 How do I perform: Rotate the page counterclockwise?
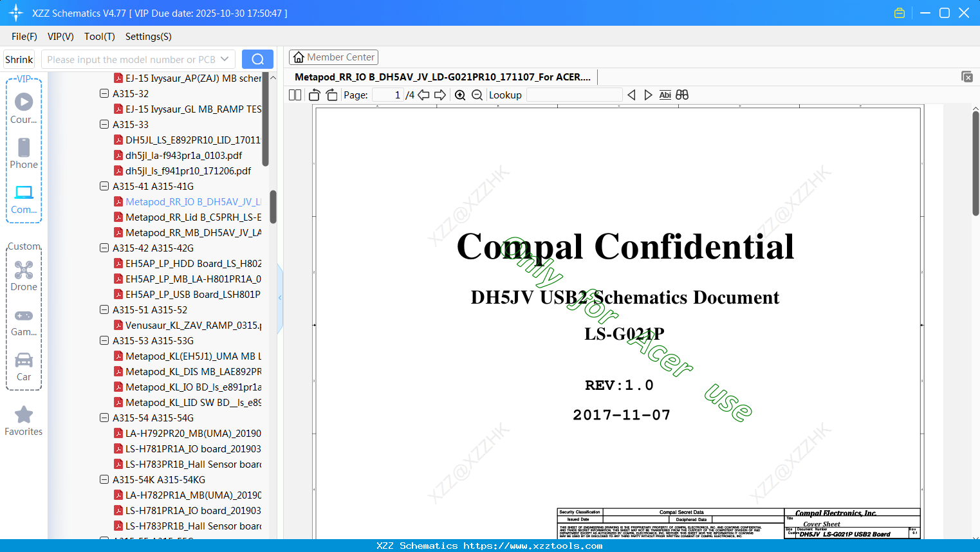coord(315,95)
